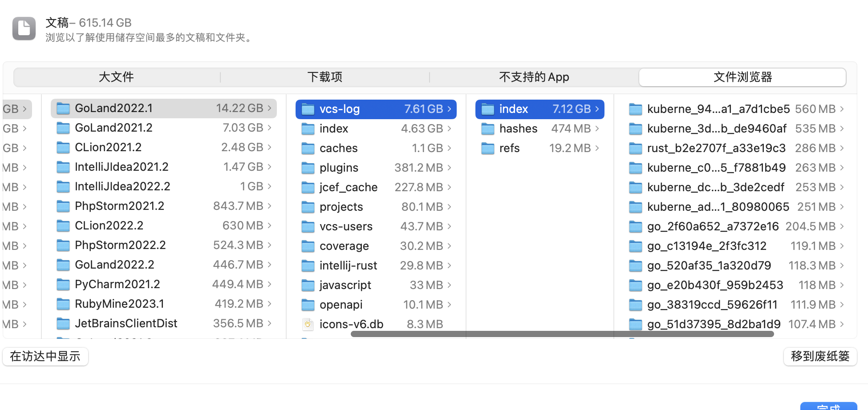
Task: Click the jcef_cache folder icon
Action: click(308, 188)
